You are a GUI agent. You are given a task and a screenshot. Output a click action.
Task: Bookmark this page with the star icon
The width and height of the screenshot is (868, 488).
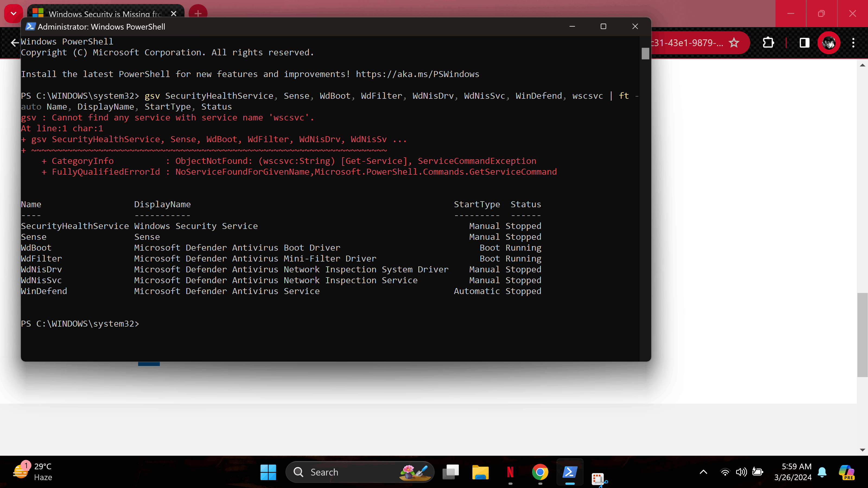coord(734,43)
